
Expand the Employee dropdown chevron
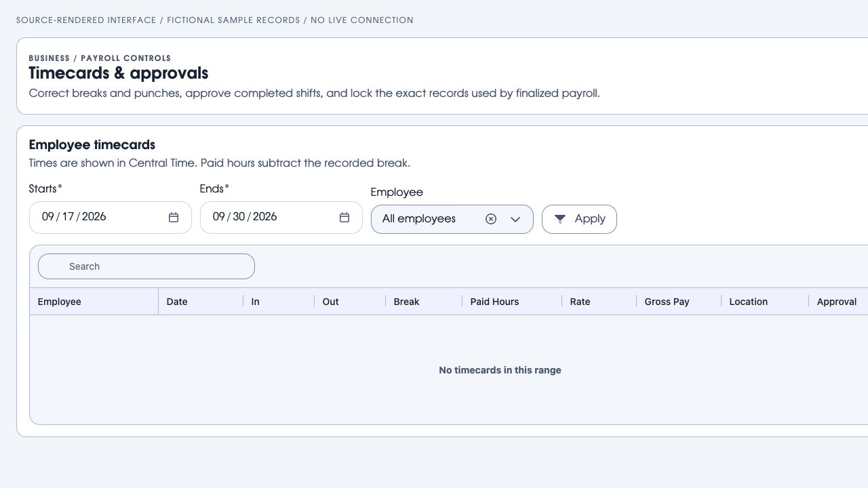515,219
